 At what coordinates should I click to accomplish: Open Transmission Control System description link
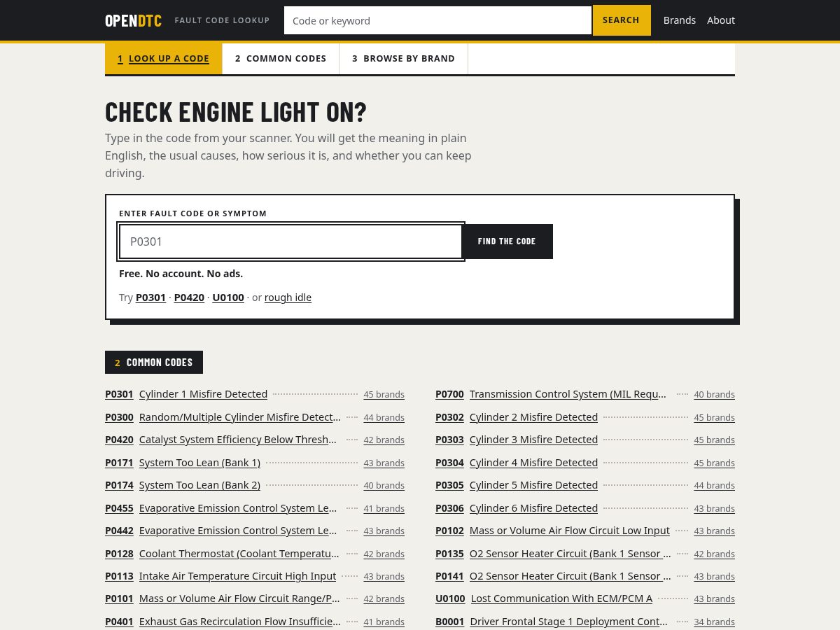(x=568, y=394)
